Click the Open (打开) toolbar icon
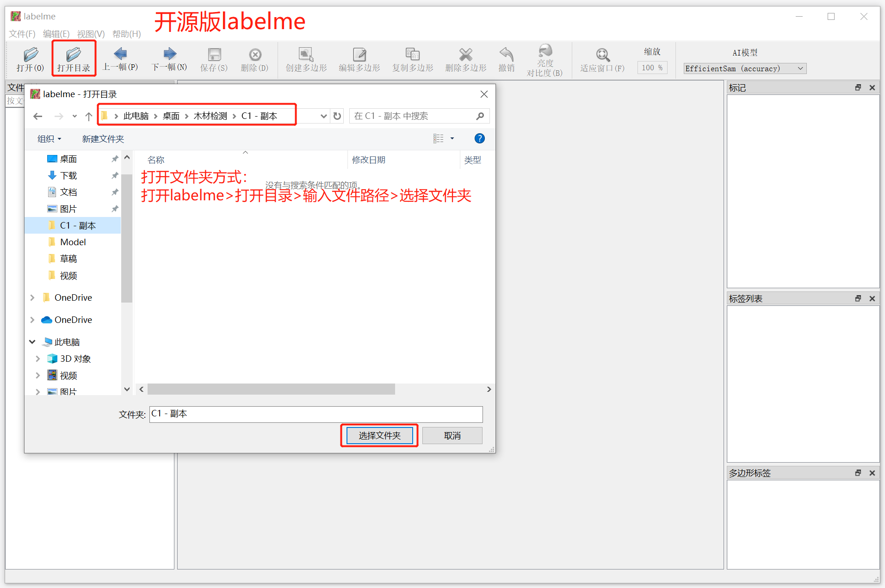The image size is (885, 588). 30,60
